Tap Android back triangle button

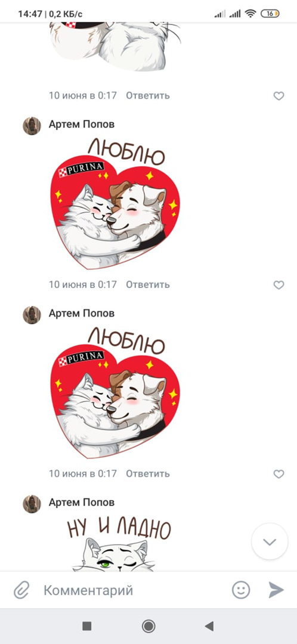(x=209, y=626)
